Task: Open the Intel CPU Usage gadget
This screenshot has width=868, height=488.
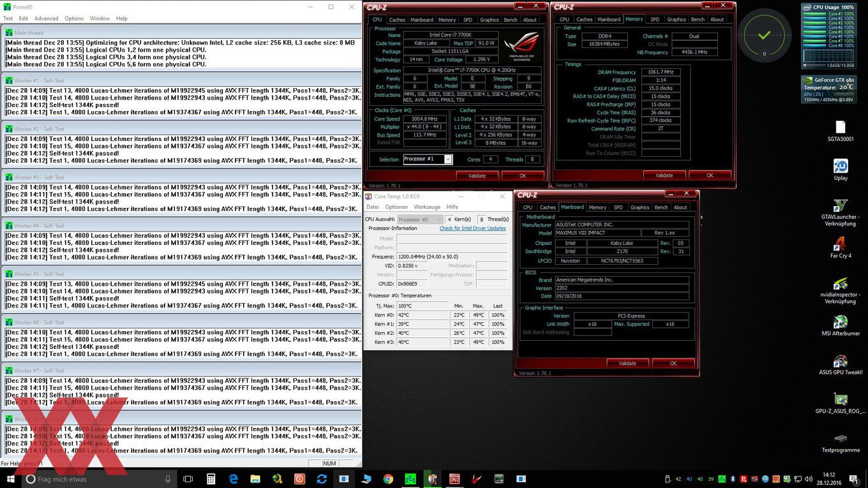Action: pyautogui.click(x=828, y=35)
